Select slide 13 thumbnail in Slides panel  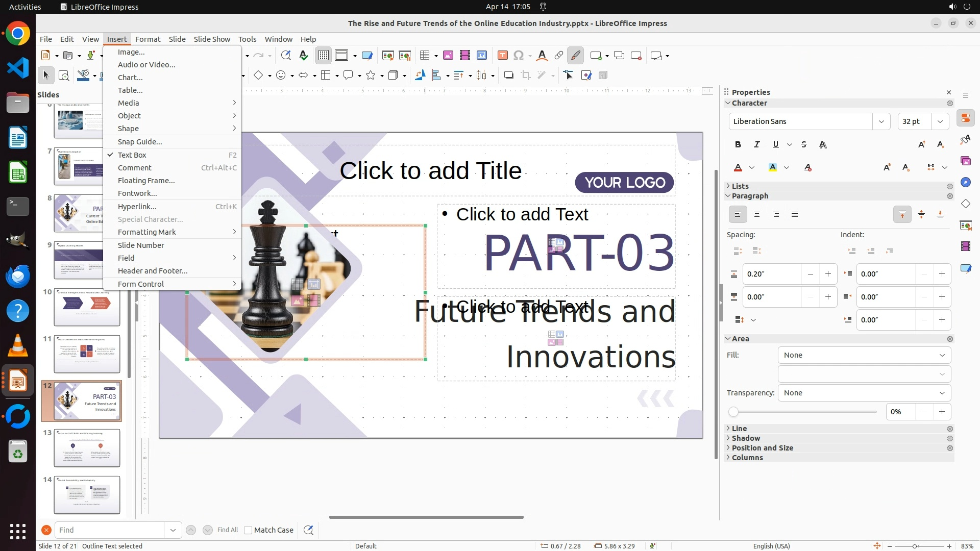point(87,447)
